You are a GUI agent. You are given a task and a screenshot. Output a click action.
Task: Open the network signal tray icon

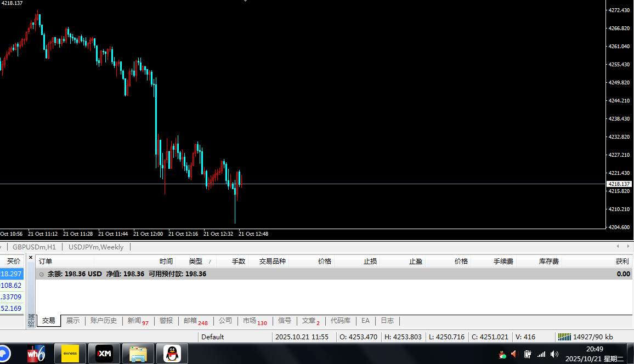(541, 354)
